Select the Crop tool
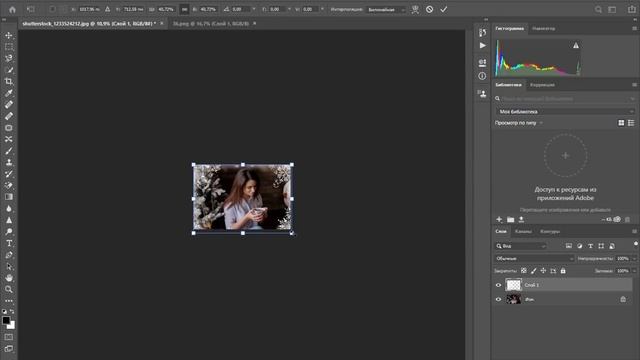This screenshot has height=360, width=640. coord(9,82)
